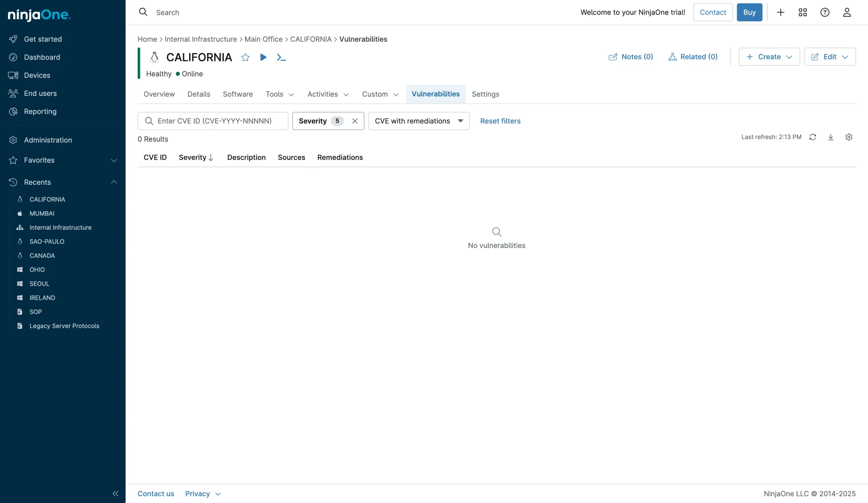The height and width of the screenshot is (503, 868).
Task: Download the vulnerabilities export
Action: click(831, 137)
